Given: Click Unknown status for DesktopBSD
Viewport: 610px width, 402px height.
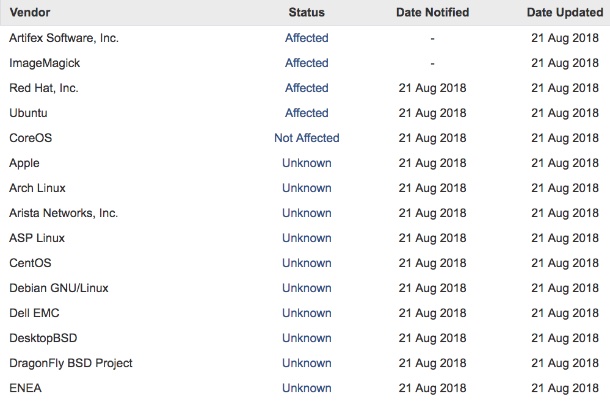Looking at the screenshot, I should pos(307,338).
